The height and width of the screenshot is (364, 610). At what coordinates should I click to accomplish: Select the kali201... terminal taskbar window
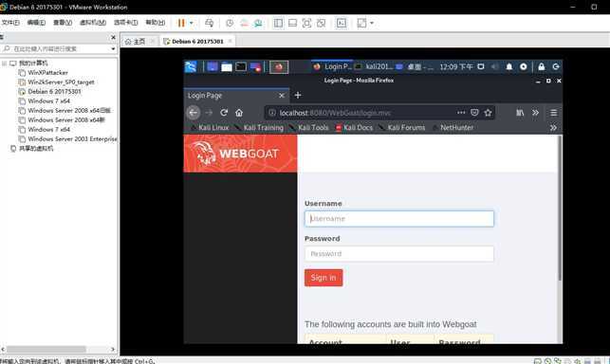pos(374,67)
